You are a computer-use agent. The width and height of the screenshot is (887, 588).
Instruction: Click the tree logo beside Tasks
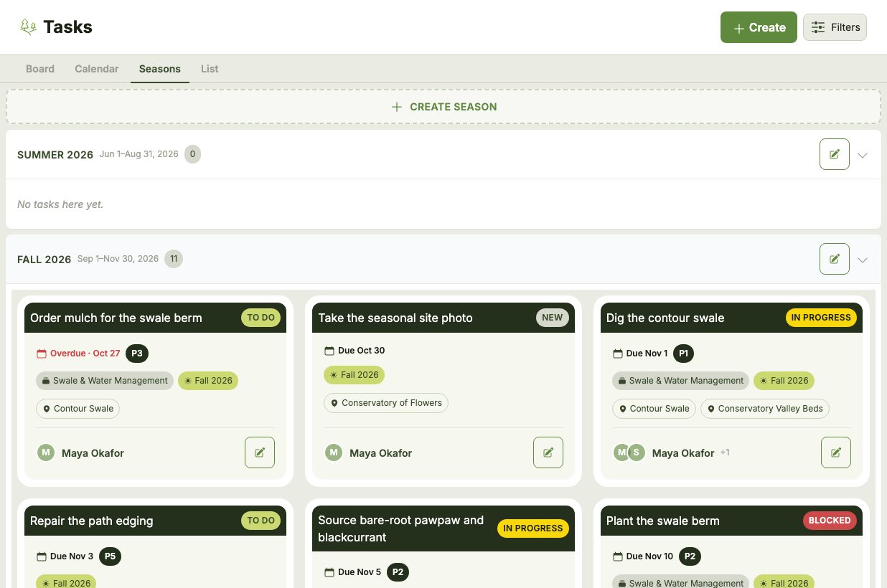pyautogui.click(x=29, y=27)
